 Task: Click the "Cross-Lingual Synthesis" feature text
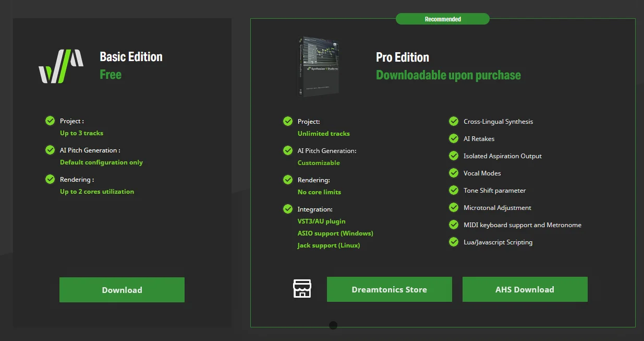pos(499,122)
